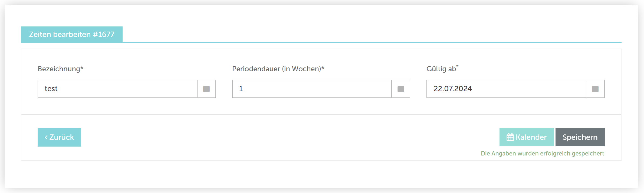
Task: Click the green success message text
Action: 542,154
